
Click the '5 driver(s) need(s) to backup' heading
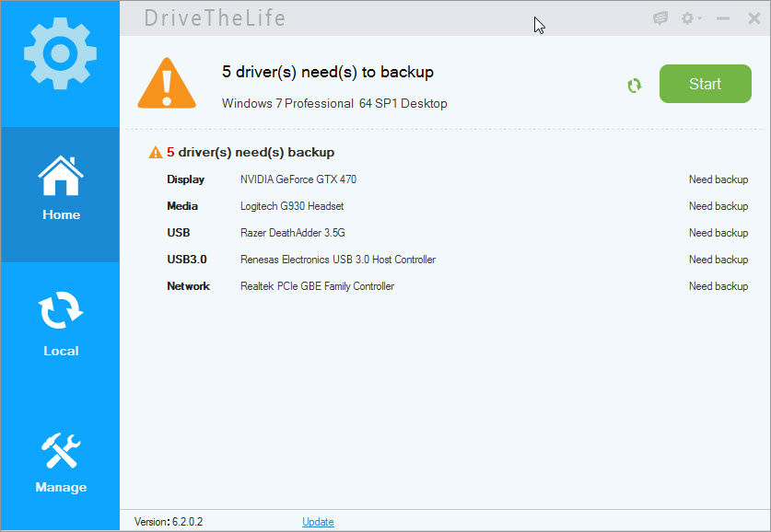point(328,72)
